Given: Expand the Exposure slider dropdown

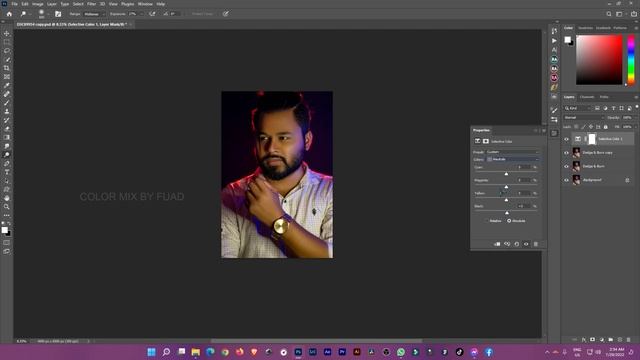Looking at the screenshot, I should (141, 14).
